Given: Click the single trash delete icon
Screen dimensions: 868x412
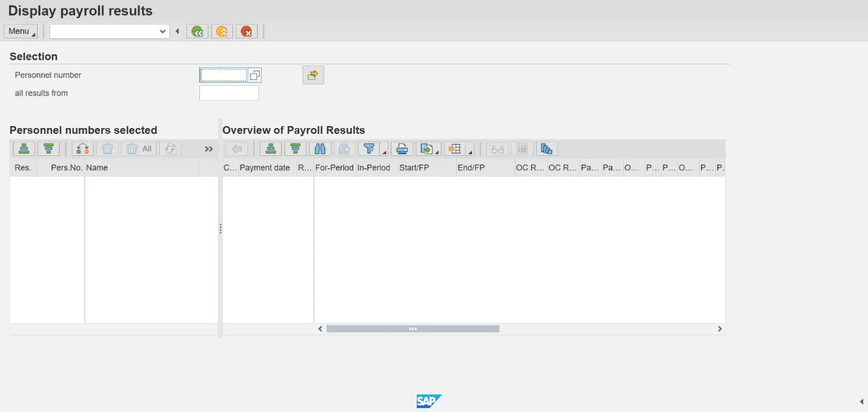Looking at the screenshot, I should pyautogui.click(x=107, y=149).
